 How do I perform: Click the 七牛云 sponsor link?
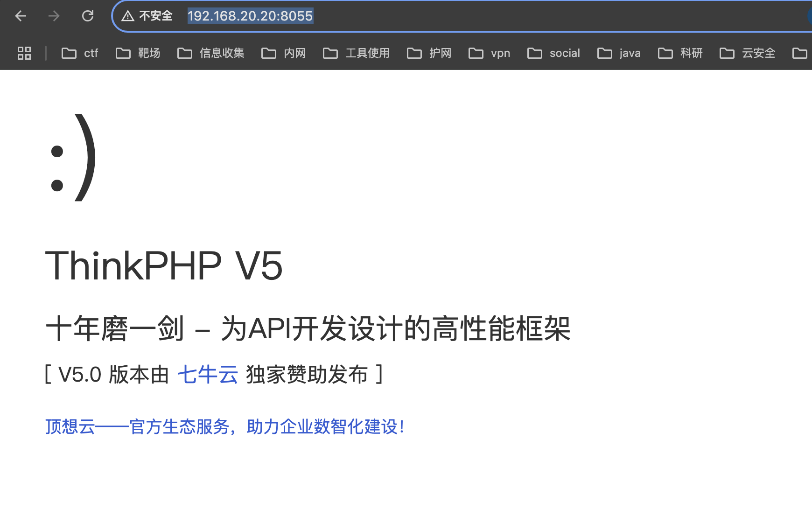tap(208, 375)
